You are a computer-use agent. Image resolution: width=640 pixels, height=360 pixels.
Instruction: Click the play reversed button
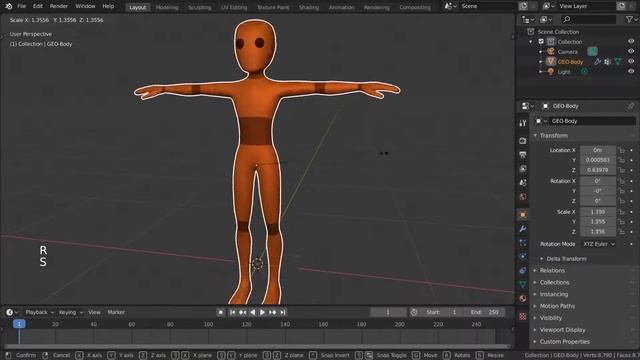(253, 312)
